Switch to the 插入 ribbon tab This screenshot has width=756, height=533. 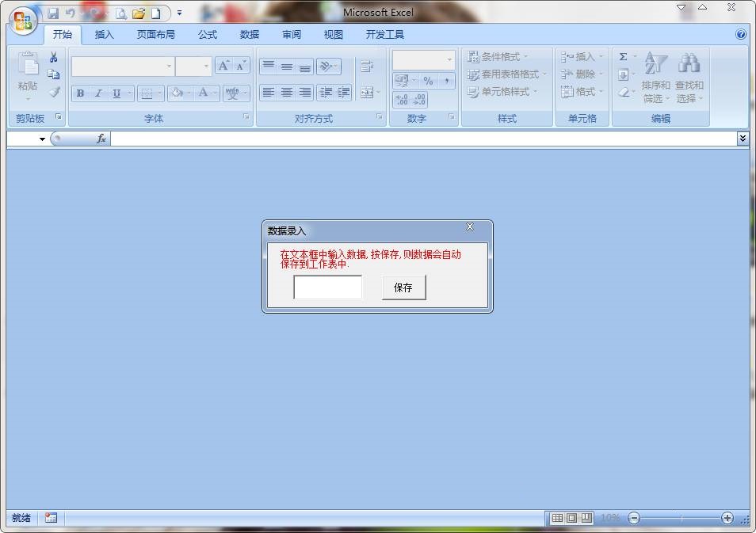(105, 35)
